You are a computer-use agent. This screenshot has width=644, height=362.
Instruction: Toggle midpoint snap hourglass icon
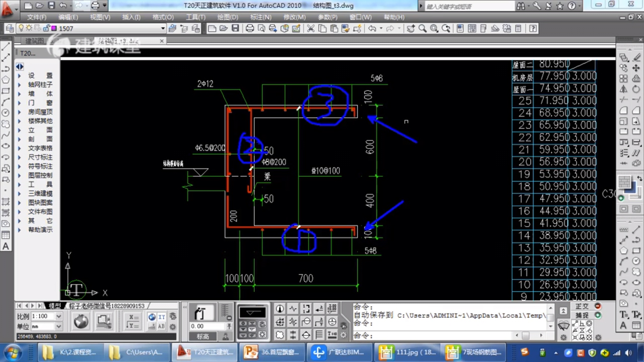tap(582, 331)
